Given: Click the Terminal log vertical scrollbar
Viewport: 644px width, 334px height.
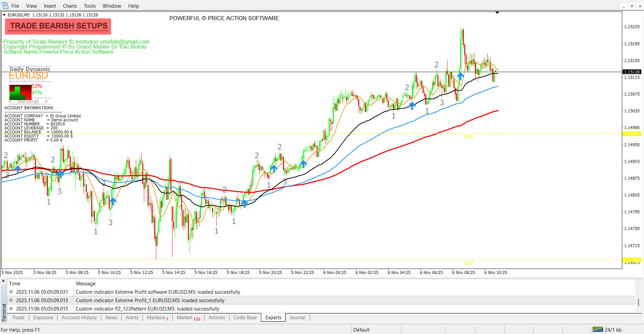Looking at the screenshot, I should tap(638, 302).
